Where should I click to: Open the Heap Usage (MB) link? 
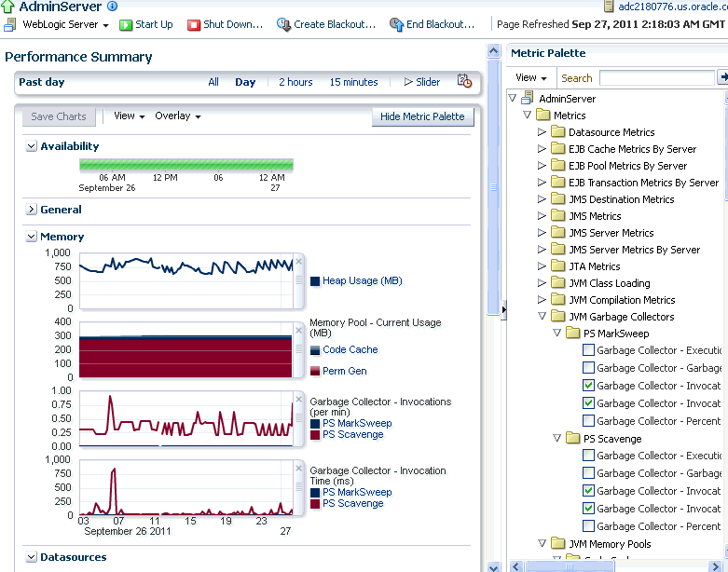click(363, 280)
